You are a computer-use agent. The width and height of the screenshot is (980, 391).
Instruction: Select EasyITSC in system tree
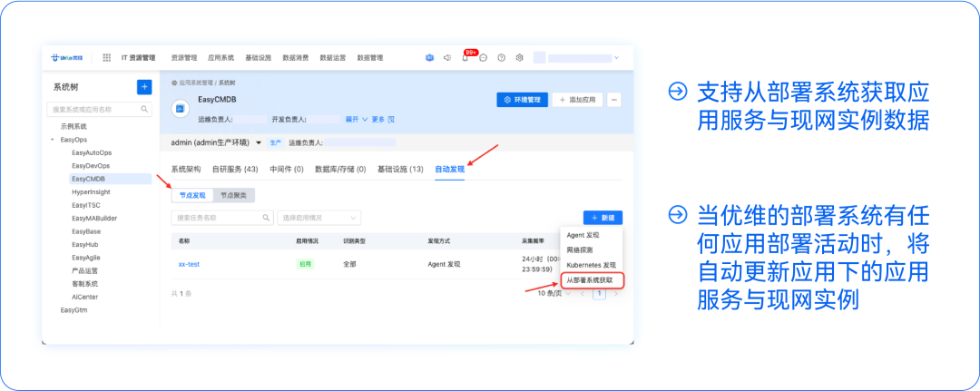pyautogui.click(x=86, y=205)
